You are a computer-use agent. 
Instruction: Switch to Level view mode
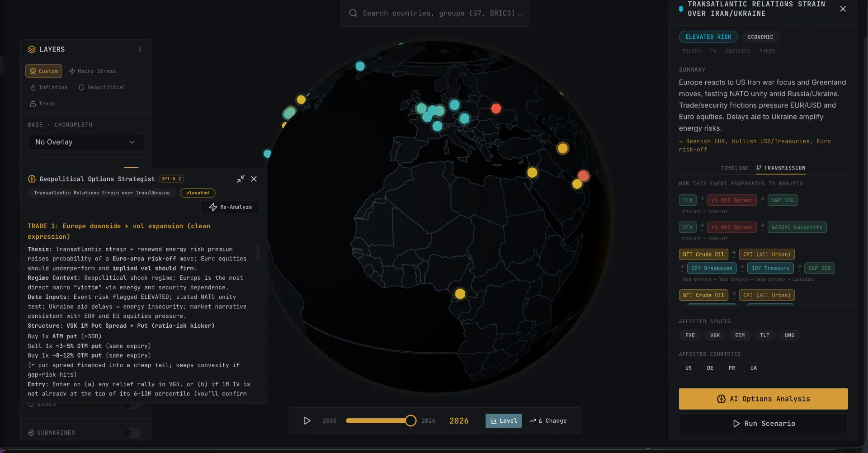[504, 421]
